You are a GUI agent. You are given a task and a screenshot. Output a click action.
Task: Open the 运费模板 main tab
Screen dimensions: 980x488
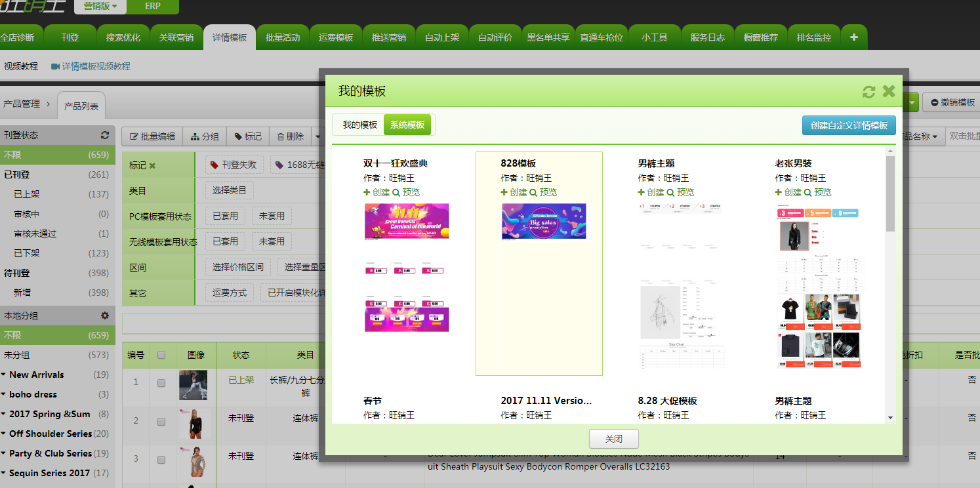(x=336, y=37)
